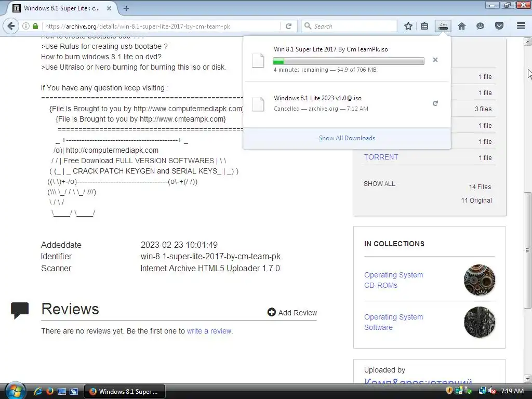Launch Internet Explorer from quick launch
The height and width of the screenshot is (399, 532).
38,391
